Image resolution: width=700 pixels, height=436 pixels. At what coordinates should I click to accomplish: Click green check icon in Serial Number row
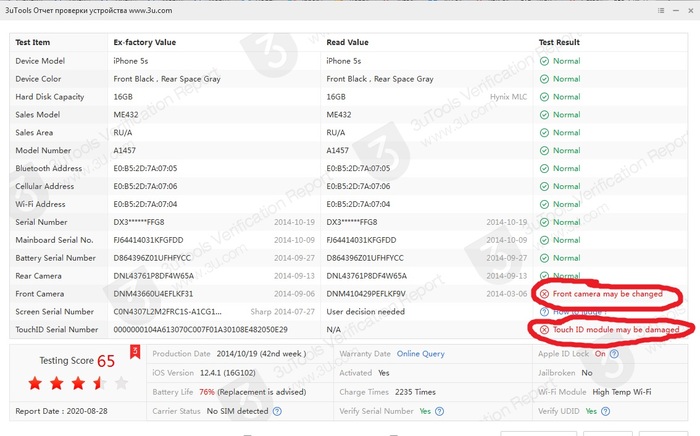pos(544,222)
